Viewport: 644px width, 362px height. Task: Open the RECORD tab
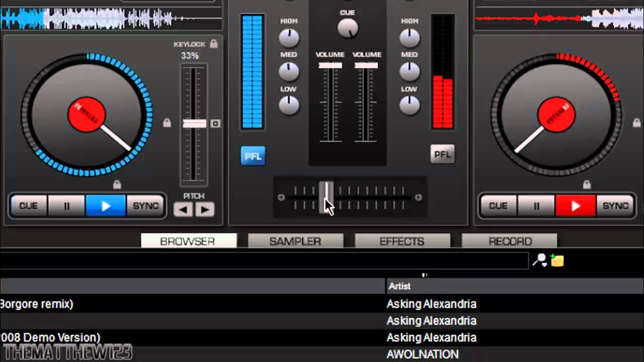point(510,241)
